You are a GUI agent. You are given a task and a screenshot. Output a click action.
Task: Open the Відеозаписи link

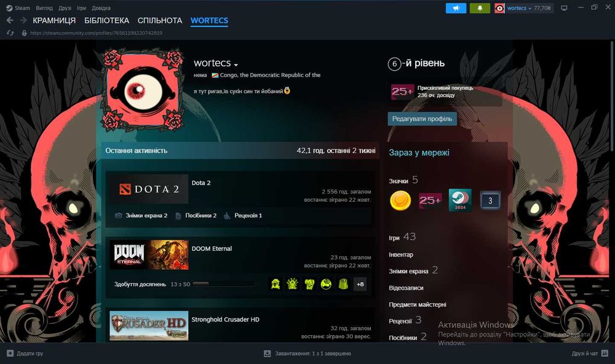[x=406, y=288]
